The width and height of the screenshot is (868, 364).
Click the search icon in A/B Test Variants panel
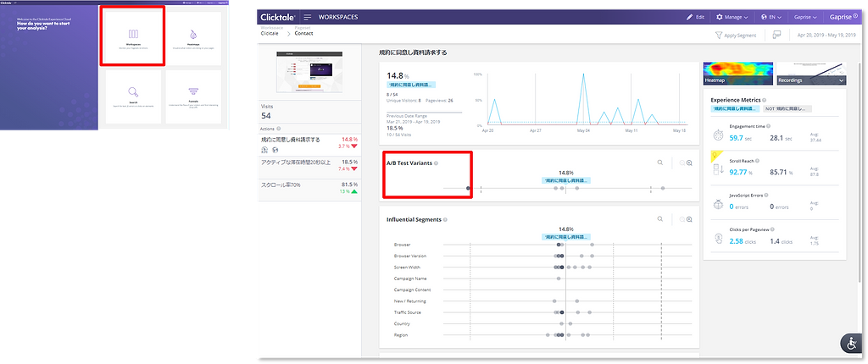pos(659,163)
